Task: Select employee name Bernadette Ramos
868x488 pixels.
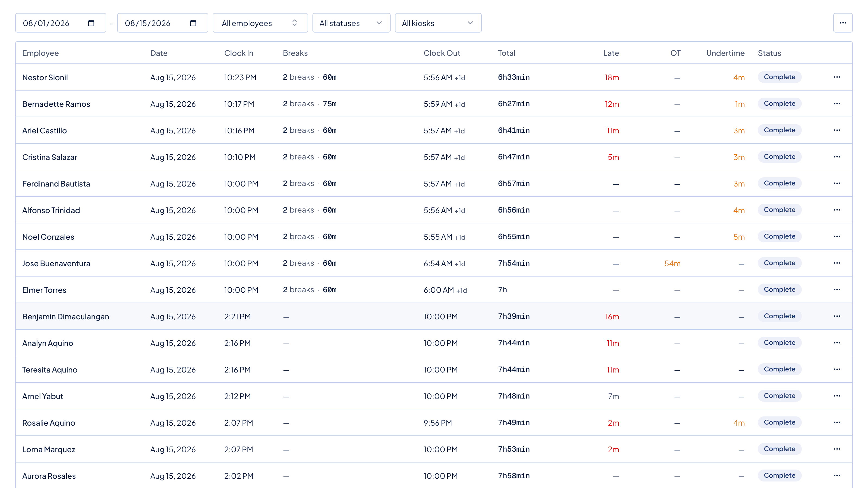Action: 56,104
